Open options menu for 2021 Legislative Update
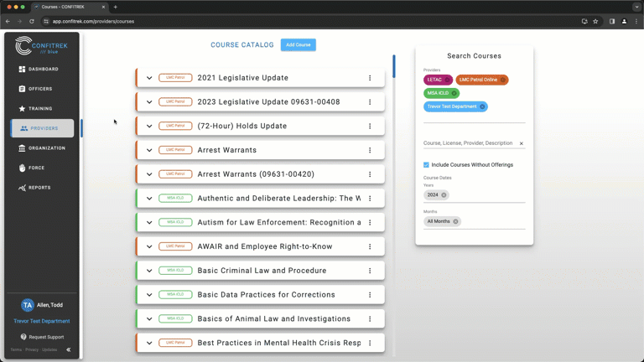Screen dimensions: 644x362 coord(370,78)
